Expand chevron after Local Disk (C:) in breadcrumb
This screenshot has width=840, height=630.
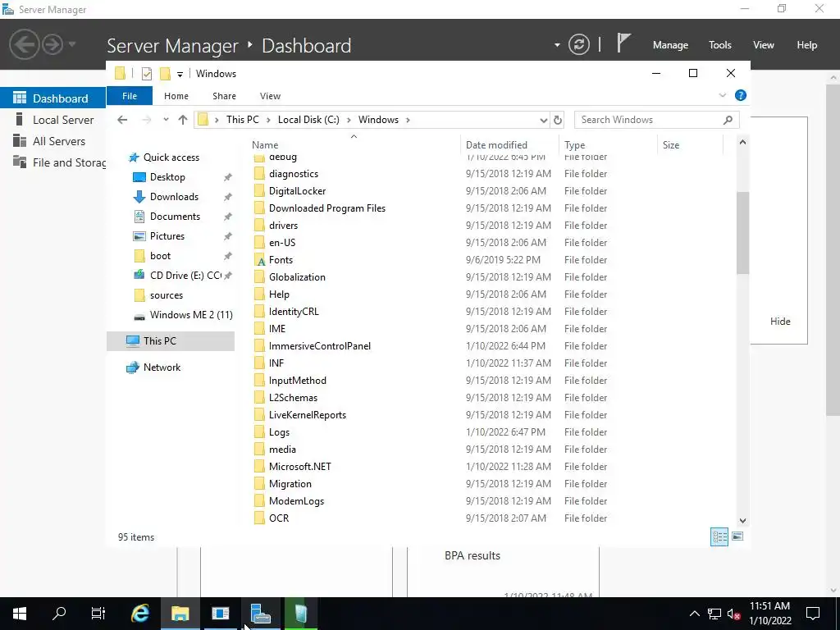tap(348, 120)
